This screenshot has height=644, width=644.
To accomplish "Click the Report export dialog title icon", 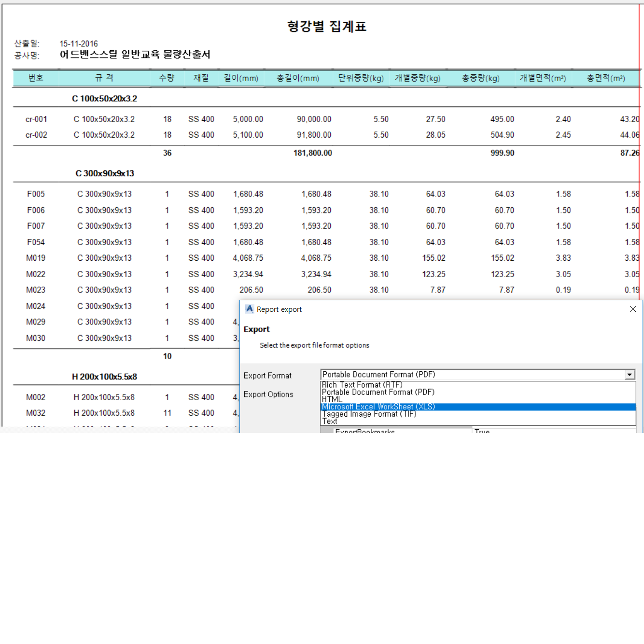I will click(249, 309).
